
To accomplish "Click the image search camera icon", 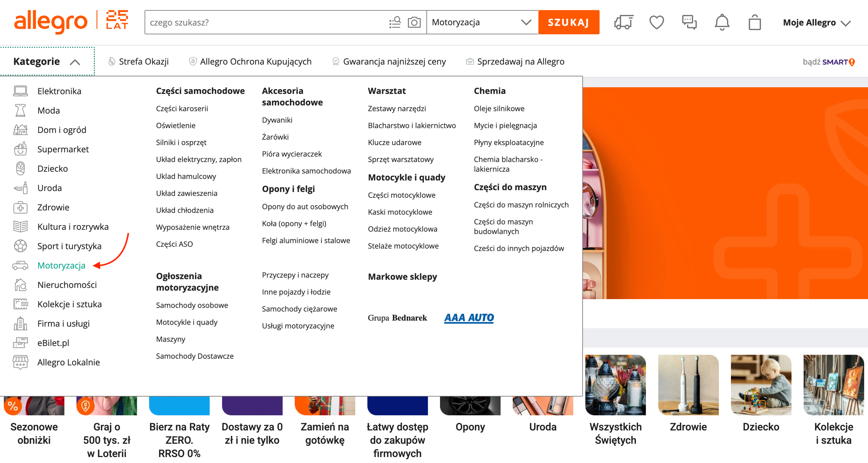I will click(x=414, y=23).
